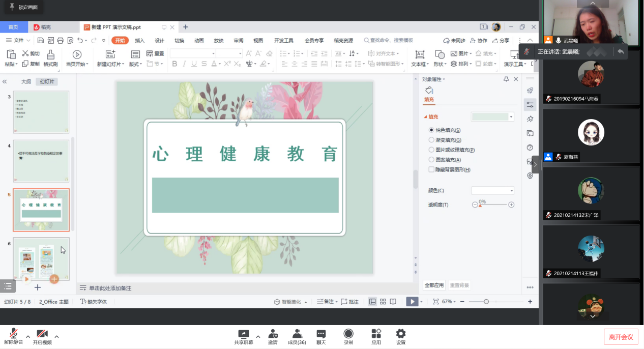Screen dimensions: 644x349
Task: Start 共享屏幕 screen sharing
Action: point(243,337)
